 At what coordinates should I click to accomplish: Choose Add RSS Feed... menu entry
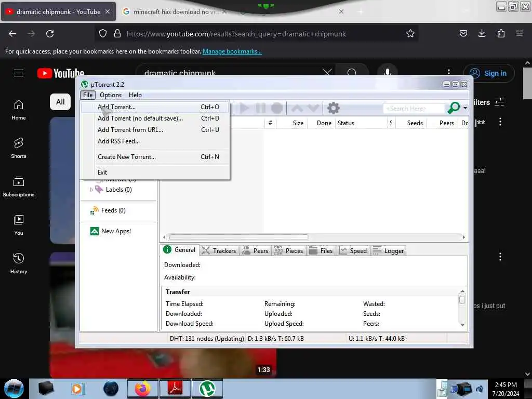pos(155,141)
